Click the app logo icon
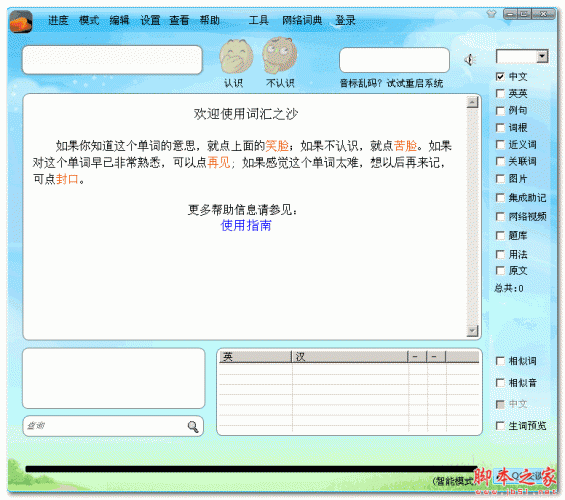The height and width of the screenshot is (500, 565). (x=21, y=22)
